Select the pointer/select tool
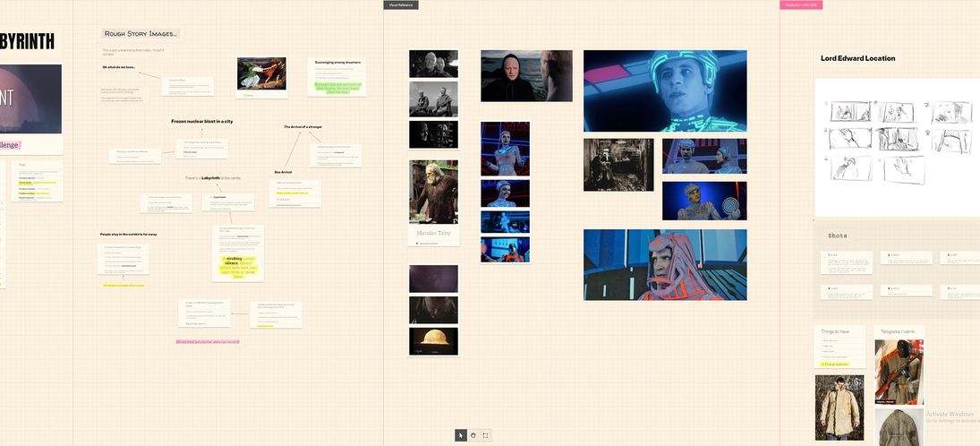The image size is (980, 446). tap(461, 435)
